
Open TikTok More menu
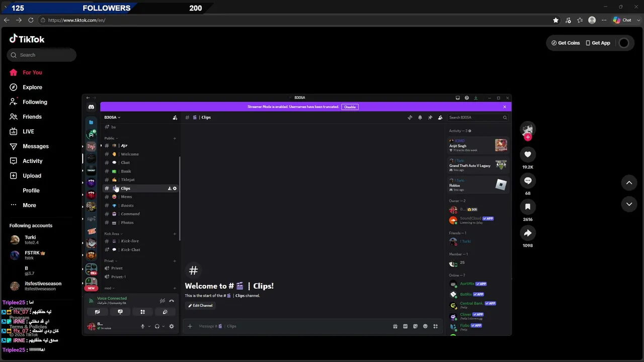click(29, 205)
